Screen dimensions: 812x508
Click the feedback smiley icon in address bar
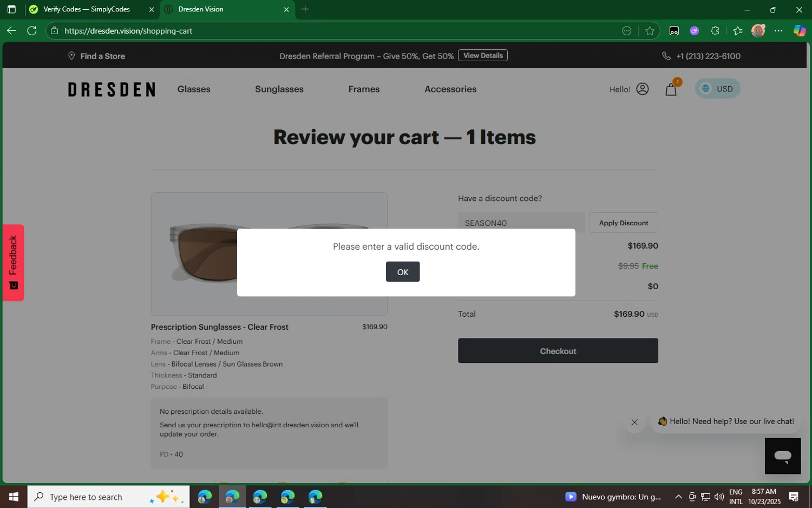pyautogui.click(x=627, y=31)
